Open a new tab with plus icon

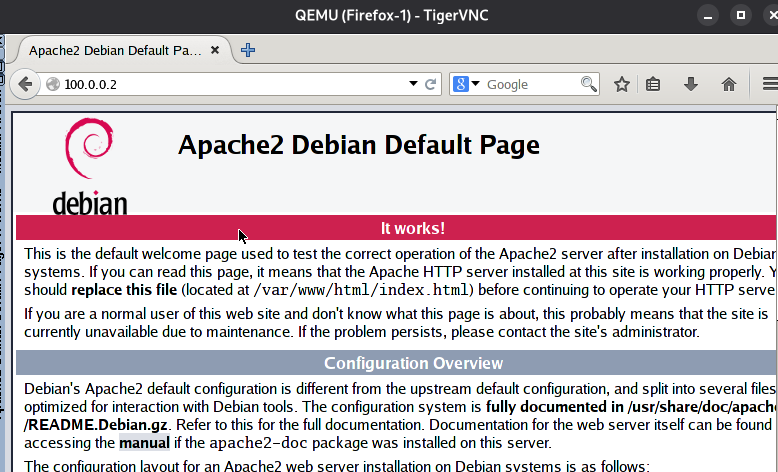click(x=248, y=50)
